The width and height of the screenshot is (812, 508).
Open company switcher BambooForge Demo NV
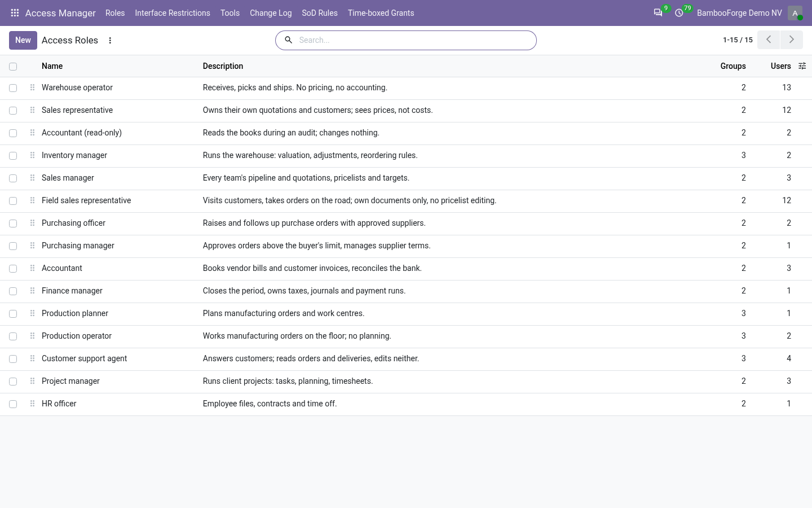pos(739,13)
